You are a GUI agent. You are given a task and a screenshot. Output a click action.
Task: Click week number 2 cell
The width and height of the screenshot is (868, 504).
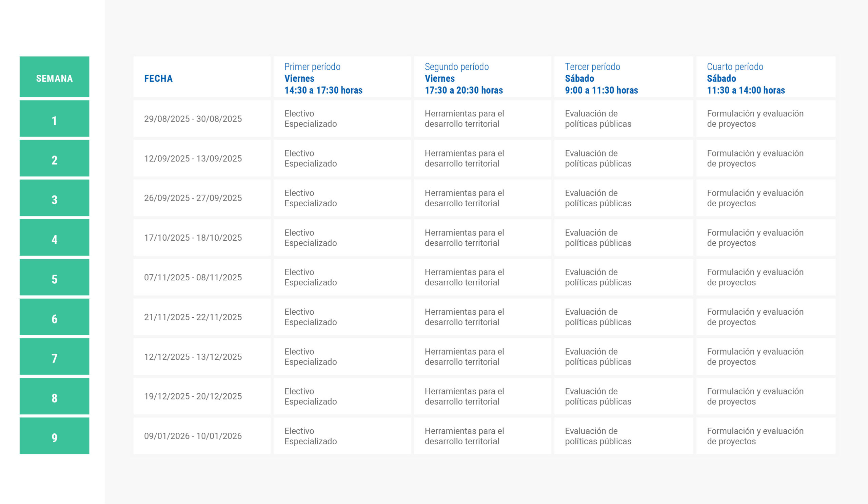coord(55,158)
